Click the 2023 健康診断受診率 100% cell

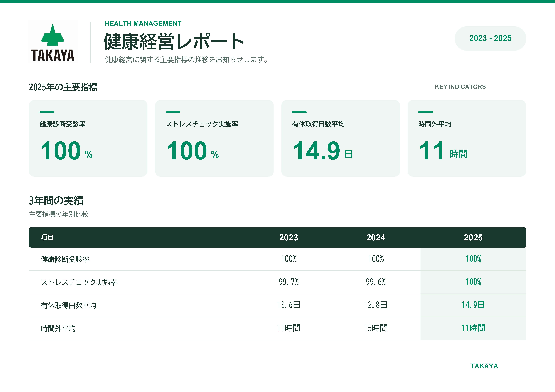(x=289, y=259)
